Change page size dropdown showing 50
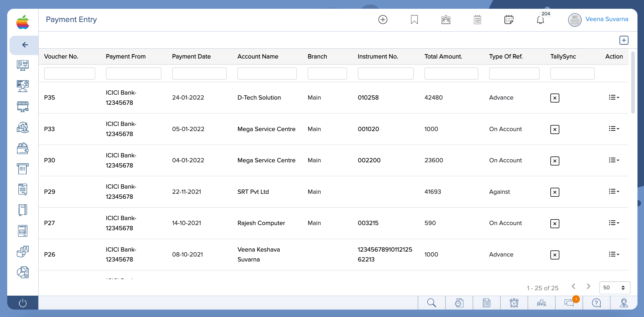 pyautogui.click(x=615, y=288)
